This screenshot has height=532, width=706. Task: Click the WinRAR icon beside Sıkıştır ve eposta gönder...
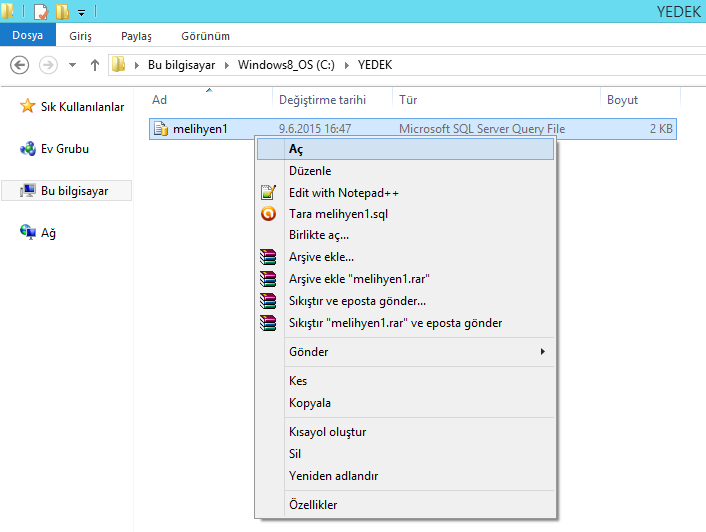click(x=267, y=301)
